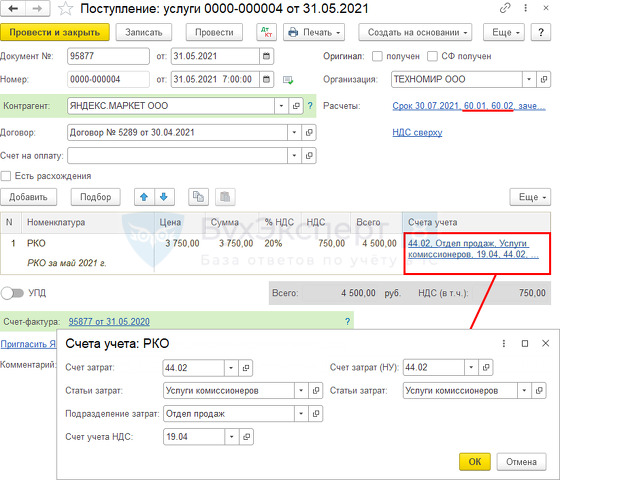640x480 pixels.
Task: Open card for Подразделение затрат Отдел продаж
Action: click(316, 414)
